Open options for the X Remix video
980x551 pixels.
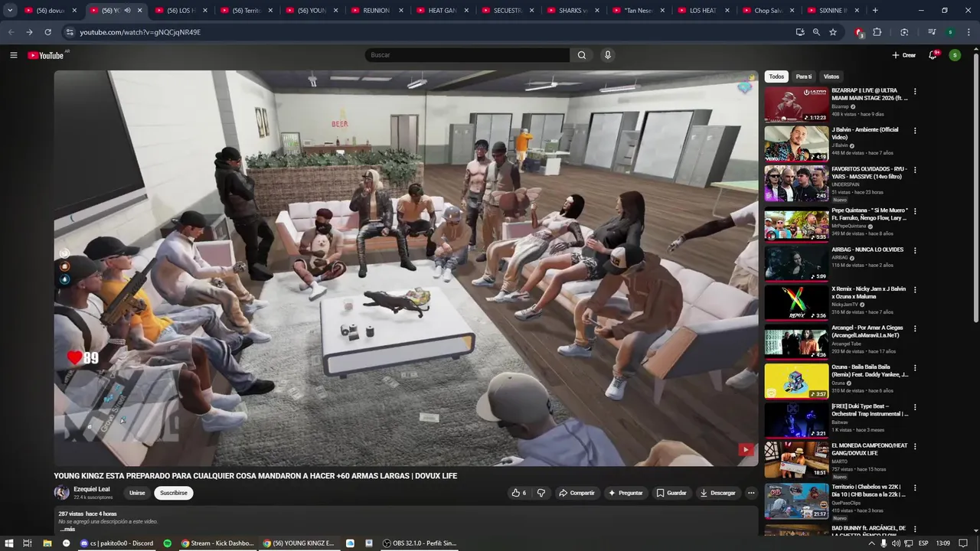coord(915,289)
